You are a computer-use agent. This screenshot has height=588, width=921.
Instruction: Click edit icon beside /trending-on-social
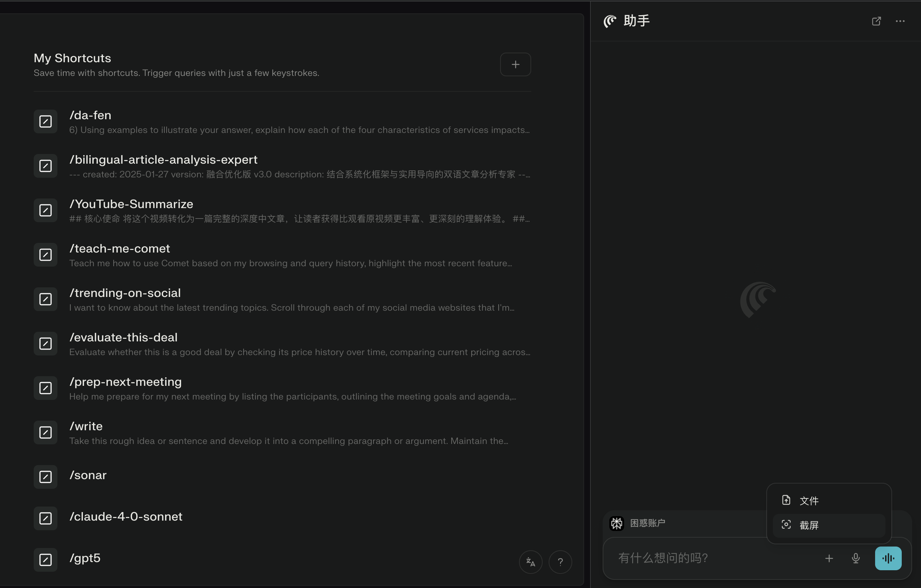click(46, 299)
